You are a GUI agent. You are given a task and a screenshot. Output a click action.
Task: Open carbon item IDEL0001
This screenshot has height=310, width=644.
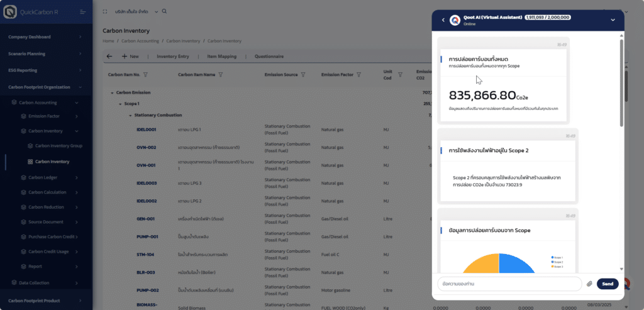coord(147,130)
